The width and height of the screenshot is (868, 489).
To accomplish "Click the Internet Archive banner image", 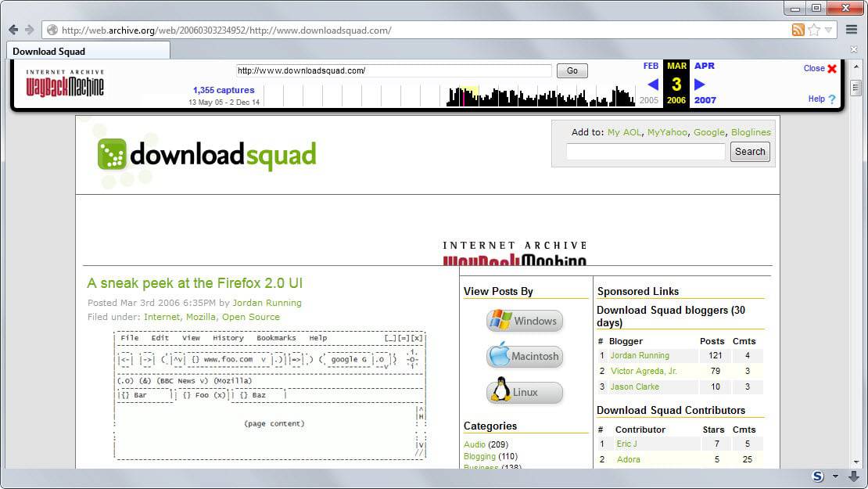I will coord(515,253).
